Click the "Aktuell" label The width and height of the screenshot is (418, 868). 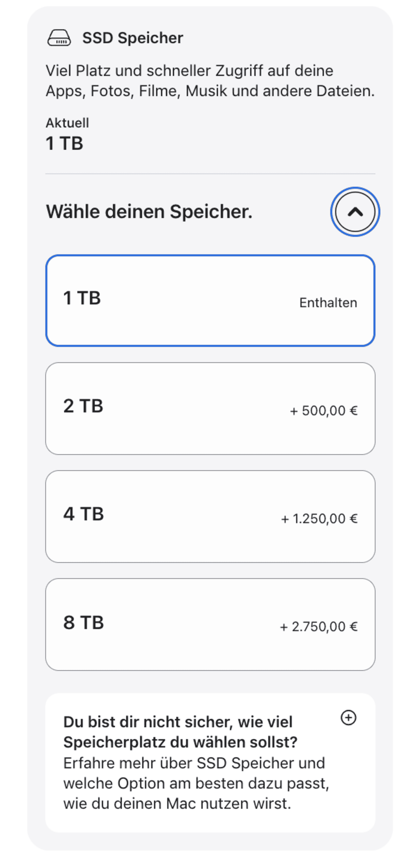[67, 123]
